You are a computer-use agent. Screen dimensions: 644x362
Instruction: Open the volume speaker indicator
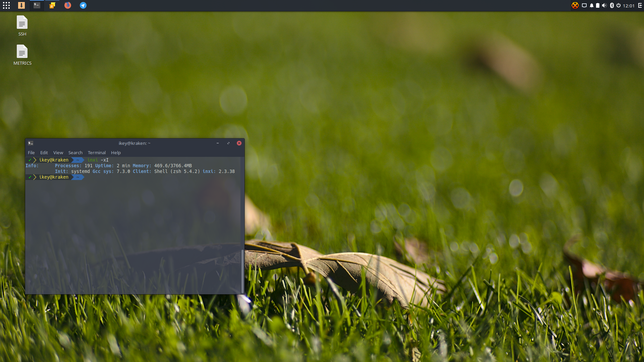click(604, 5)
